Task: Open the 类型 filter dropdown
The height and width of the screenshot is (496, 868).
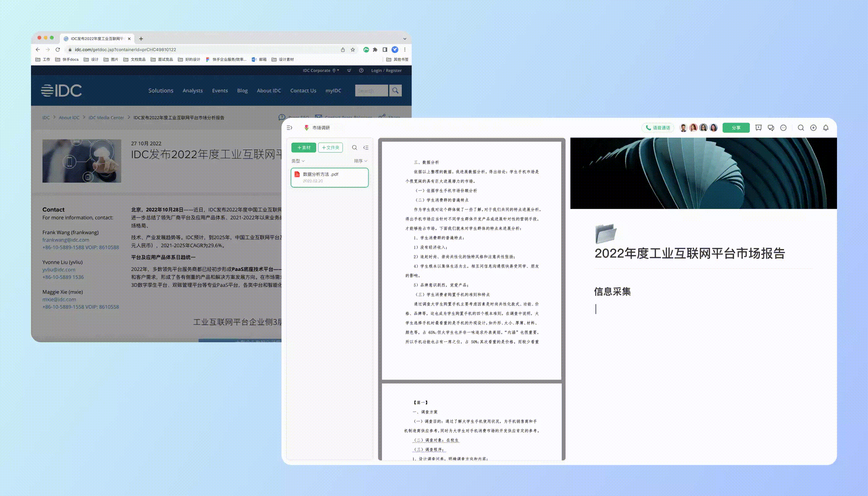Action: point(298,161)
